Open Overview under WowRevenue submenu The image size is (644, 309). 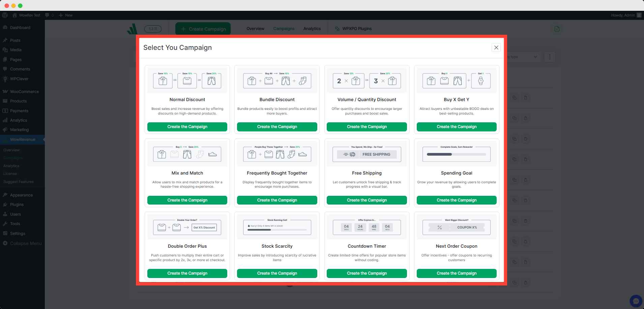click(x=11, y=150)
